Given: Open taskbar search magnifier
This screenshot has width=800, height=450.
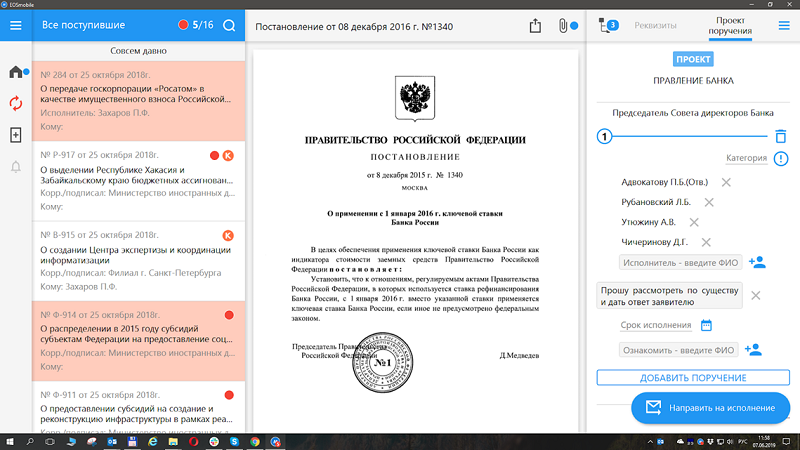Looking at the screenshot, I should click(x=30, y=442).
